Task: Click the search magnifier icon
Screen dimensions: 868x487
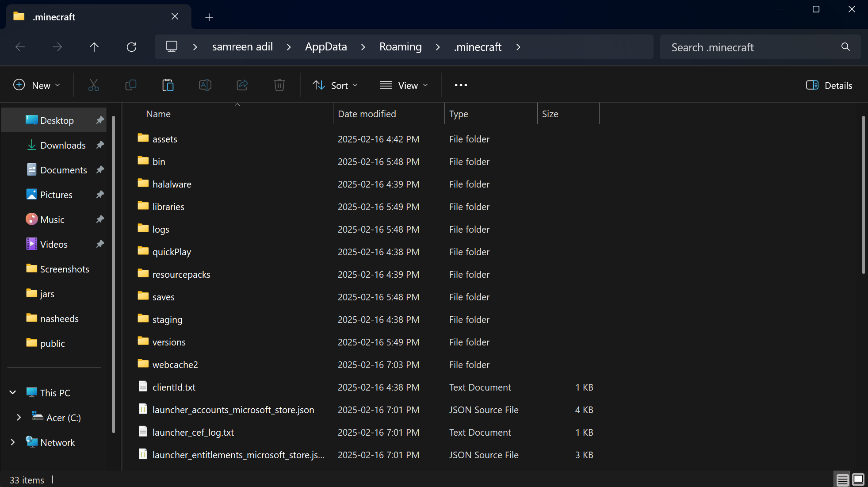Action: [x=845, y=47]
